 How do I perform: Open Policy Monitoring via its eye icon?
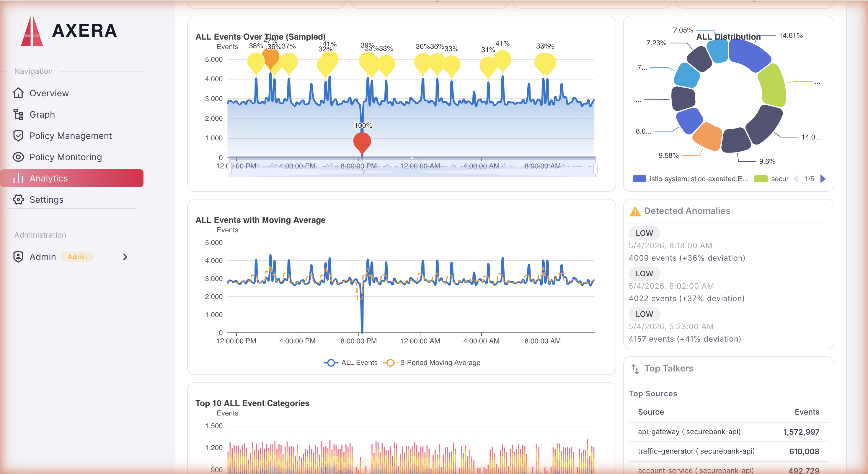pos(18,157)
